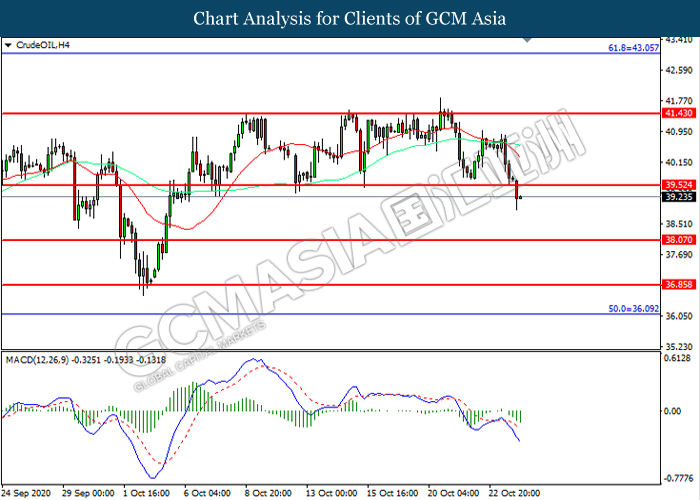Click the 35.230 price axis label
This screenshot has width=700, height=500.
[x=679, y=347]
